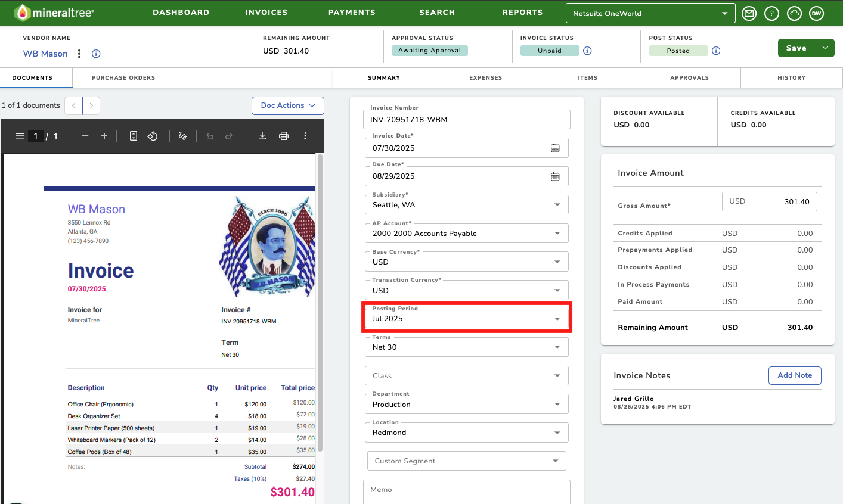Open the Save button dropdown arrow
The height and width of the screenshot is (504, 843).
[825, 48]
